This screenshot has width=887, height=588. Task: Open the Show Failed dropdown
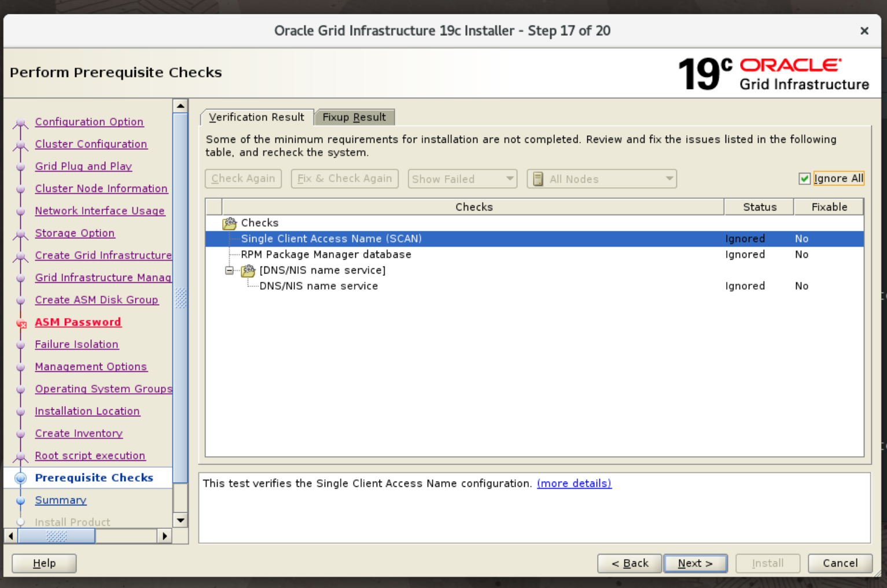[x=462, y=179]
